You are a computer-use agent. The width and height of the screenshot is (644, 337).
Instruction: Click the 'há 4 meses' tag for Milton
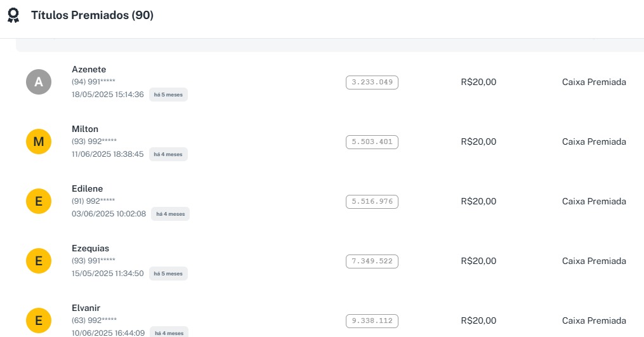coord(168,154)
